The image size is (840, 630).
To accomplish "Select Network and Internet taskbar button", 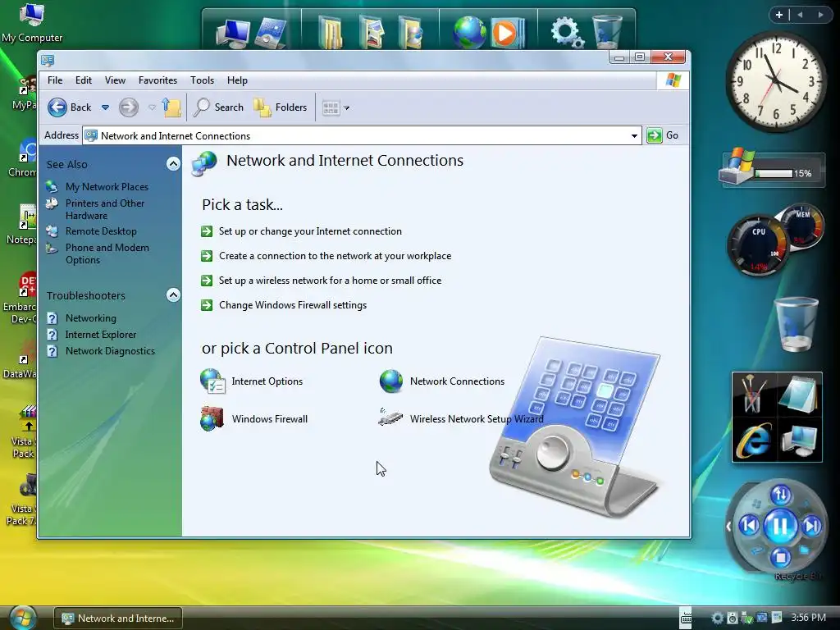I will click(x=118, y=618).
